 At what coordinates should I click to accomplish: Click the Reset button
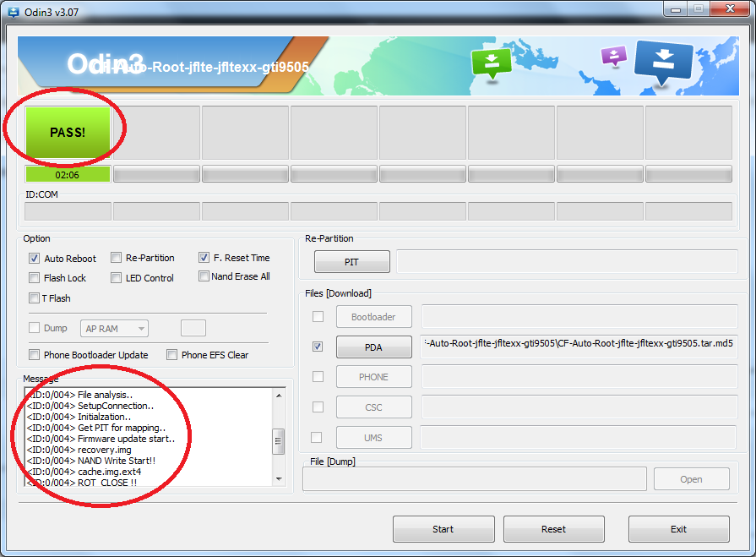[553, 529]
